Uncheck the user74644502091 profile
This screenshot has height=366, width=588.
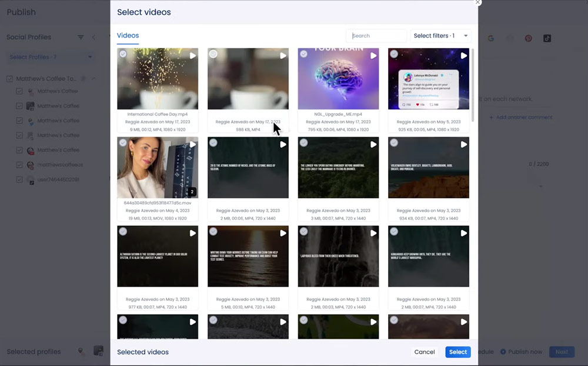click(x=19, y=179)
